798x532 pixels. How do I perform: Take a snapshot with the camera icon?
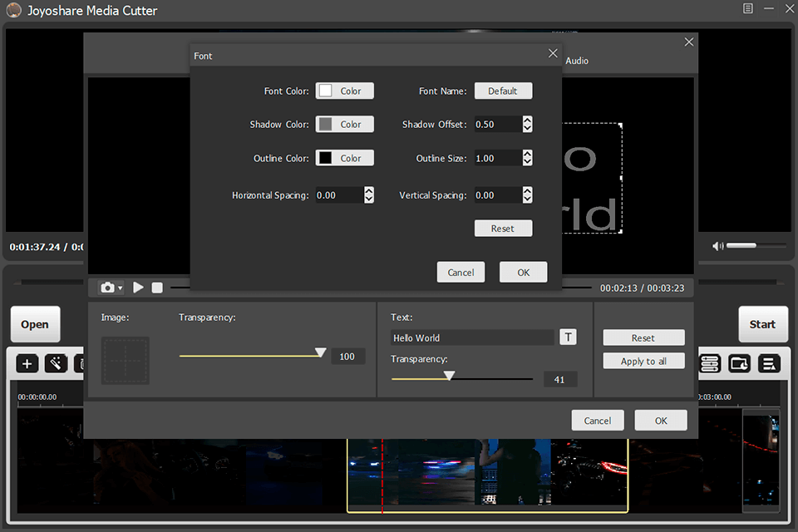(106, 287)
